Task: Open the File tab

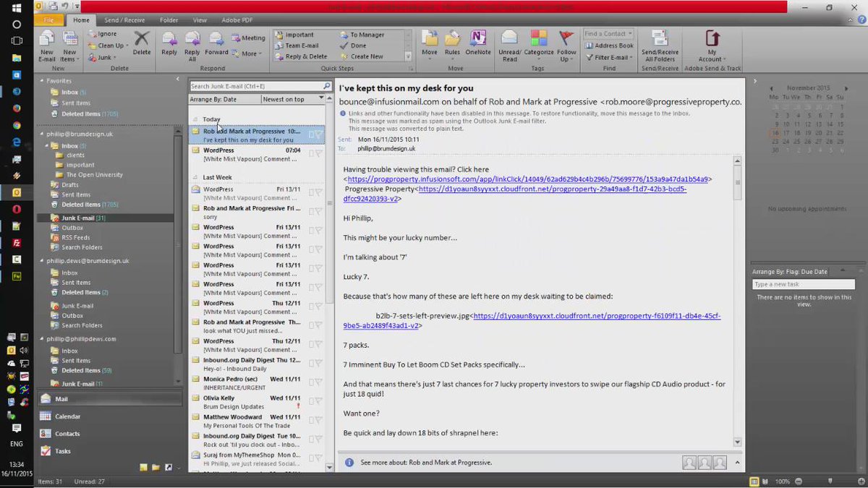Action: tap(49, 20)
